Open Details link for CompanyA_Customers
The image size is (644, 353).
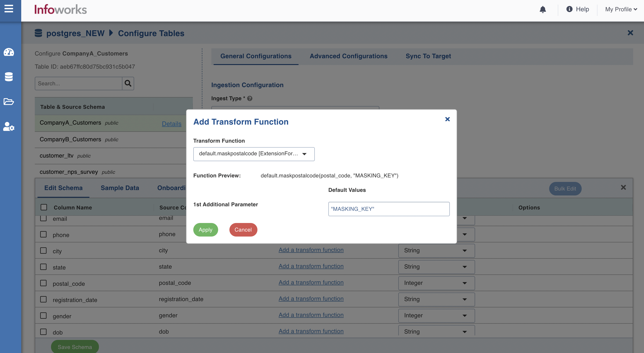(x=172, y=124)
